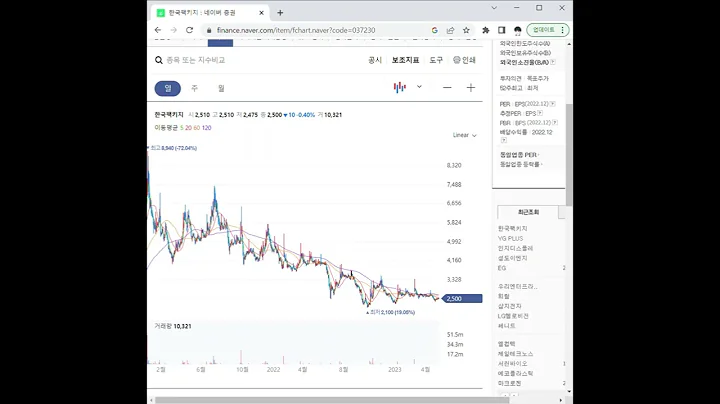Screen dimensions: 720x404
Task: Open 서린바이오 in recent list
Action: pos(512,364)
